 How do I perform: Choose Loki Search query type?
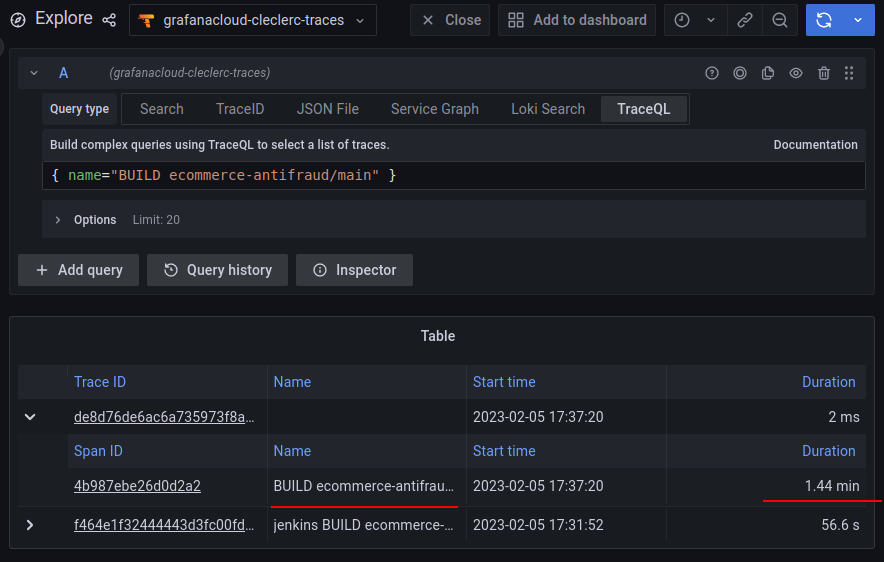[548, 109]
